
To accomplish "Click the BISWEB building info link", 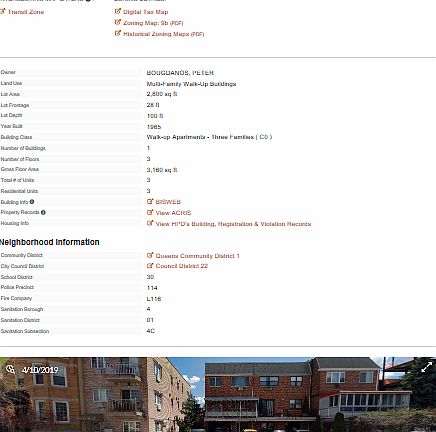I will pyautogui.click(x=168, y=202).
